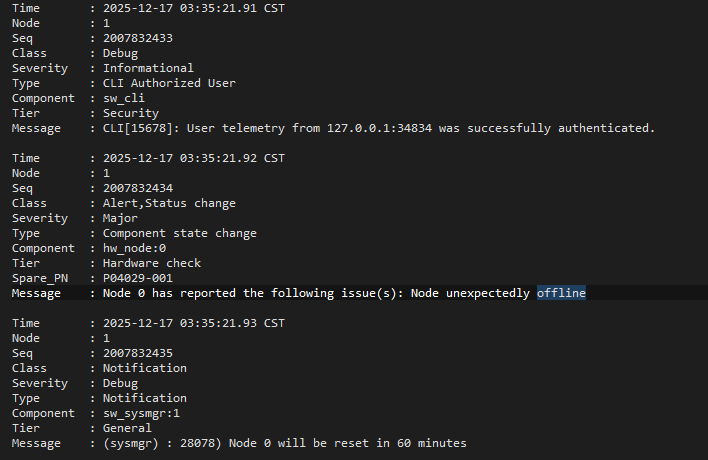Click the highlighted word 'offline'
The image size is (708, 460).
(x=560, y=293)
